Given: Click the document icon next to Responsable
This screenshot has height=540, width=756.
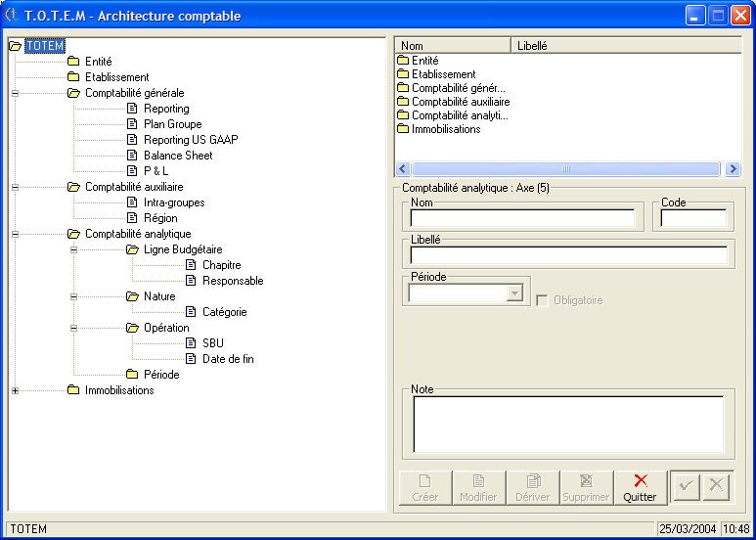Looking at the screenshot, I should pos(191,281).
